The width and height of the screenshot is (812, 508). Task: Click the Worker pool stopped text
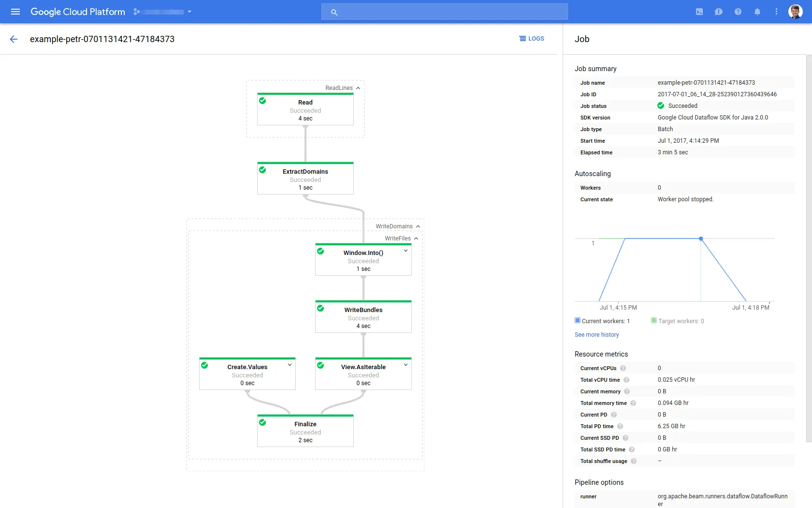685,199
